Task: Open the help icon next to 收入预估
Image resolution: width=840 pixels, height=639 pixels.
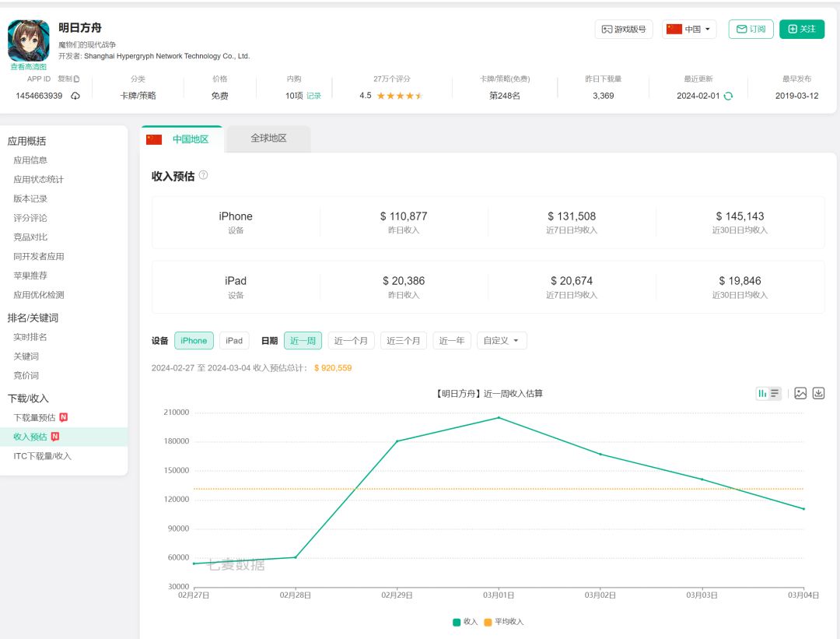Action: 203,175
